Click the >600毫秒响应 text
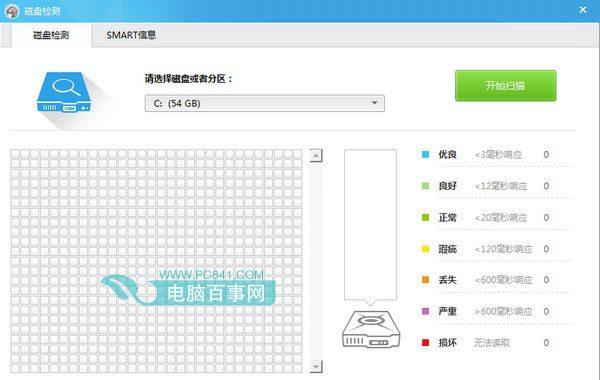The image size is (600, 380). 503,311
